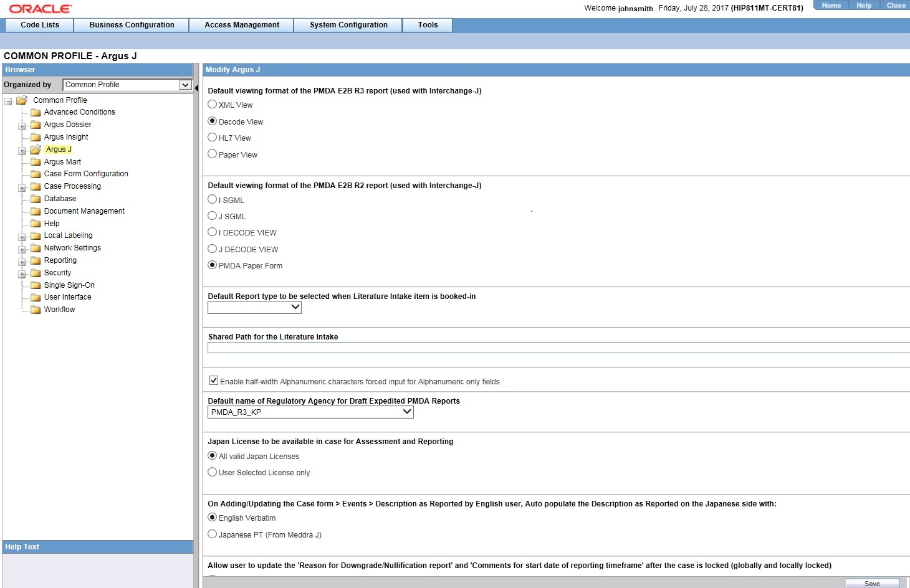910x588 pixels.
Task: Expand the Security tree node
Action: (x=22, y=274)
